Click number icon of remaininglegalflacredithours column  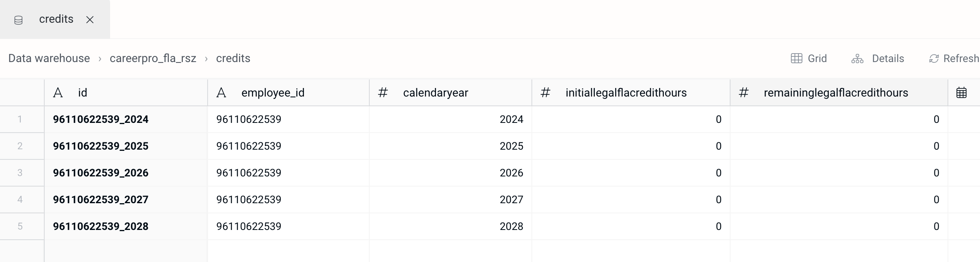click(x=744, y=93)
